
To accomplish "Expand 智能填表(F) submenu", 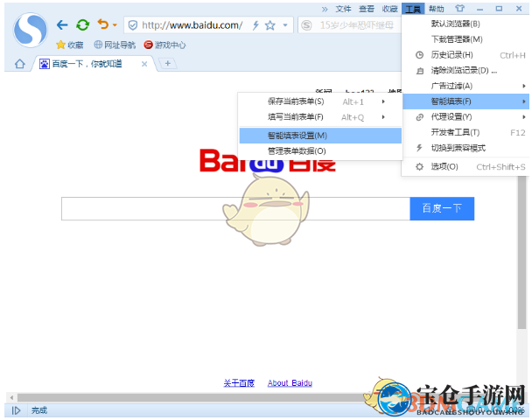I will 465,101.
